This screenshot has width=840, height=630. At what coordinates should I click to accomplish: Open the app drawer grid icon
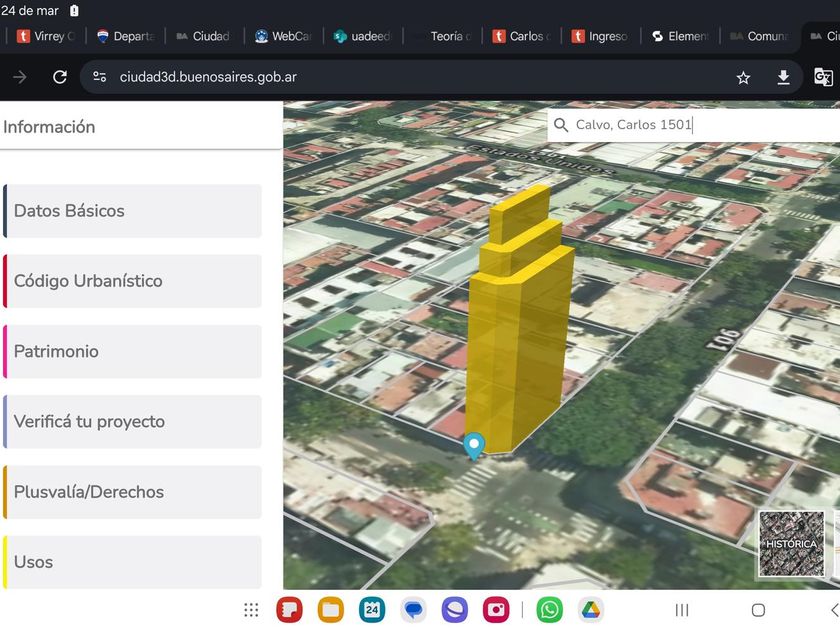251,609
